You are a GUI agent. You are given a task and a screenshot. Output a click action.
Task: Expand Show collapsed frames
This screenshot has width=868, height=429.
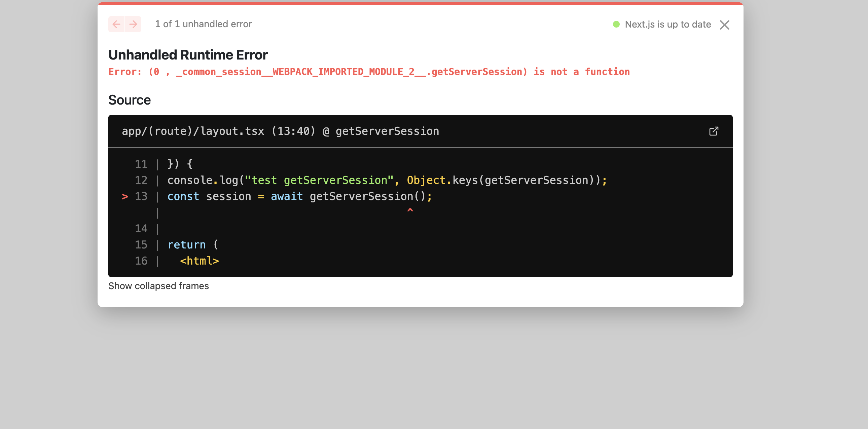[x=158, y=286]
